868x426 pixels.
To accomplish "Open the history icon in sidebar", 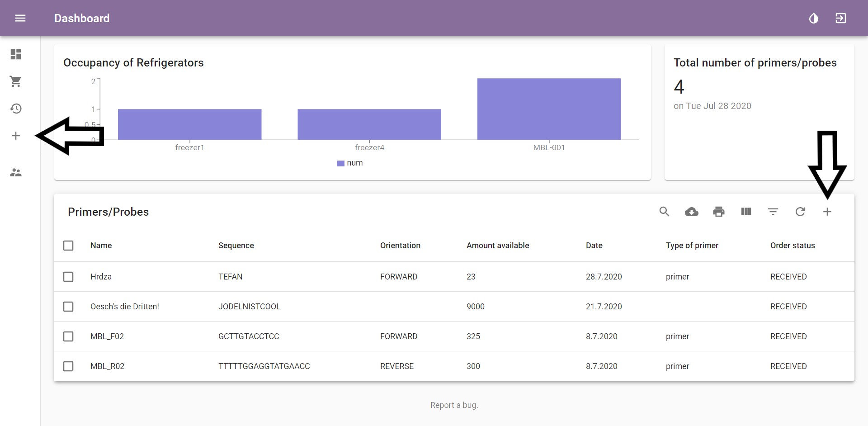I will (16, 109).
